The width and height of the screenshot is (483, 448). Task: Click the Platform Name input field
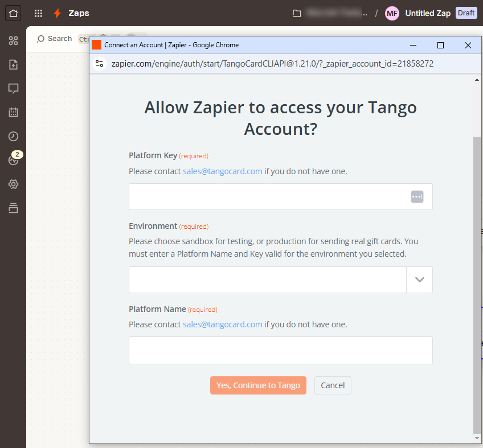pos(281,351)
